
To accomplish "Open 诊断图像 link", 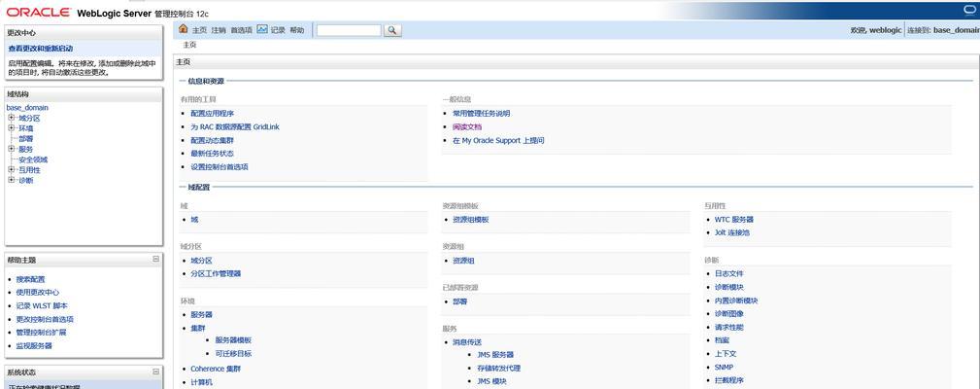I will click(728, 313).
